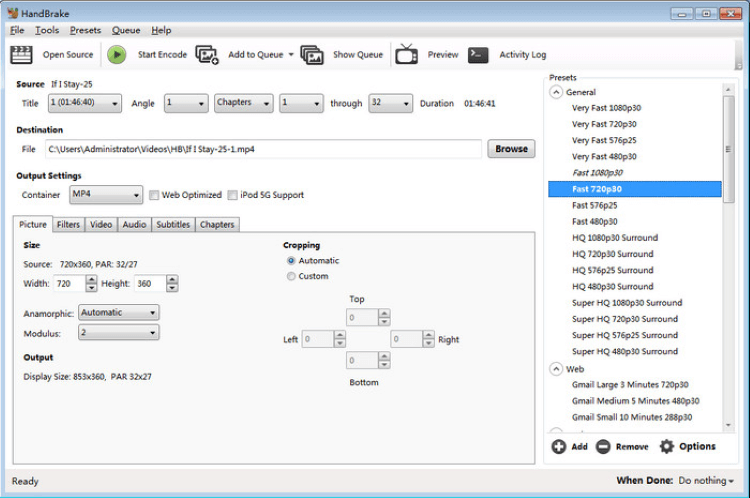The image size is (750, 498).
Task: Click the HandBrake app icon in title bar
Action: pyautogui.click(x=12, y=13)
